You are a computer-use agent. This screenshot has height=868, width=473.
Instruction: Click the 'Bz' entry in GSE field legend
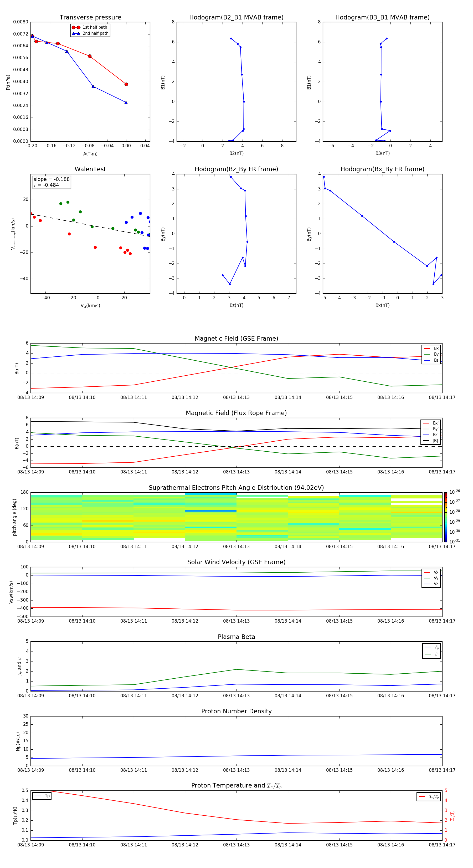tap(431, 361)
